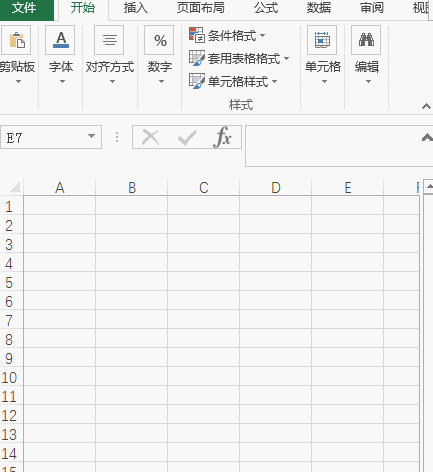This screenshot has width=433, height=472.
Task: Open the 单元格样式 dropdown arrow
Action: tap(274, 81)
